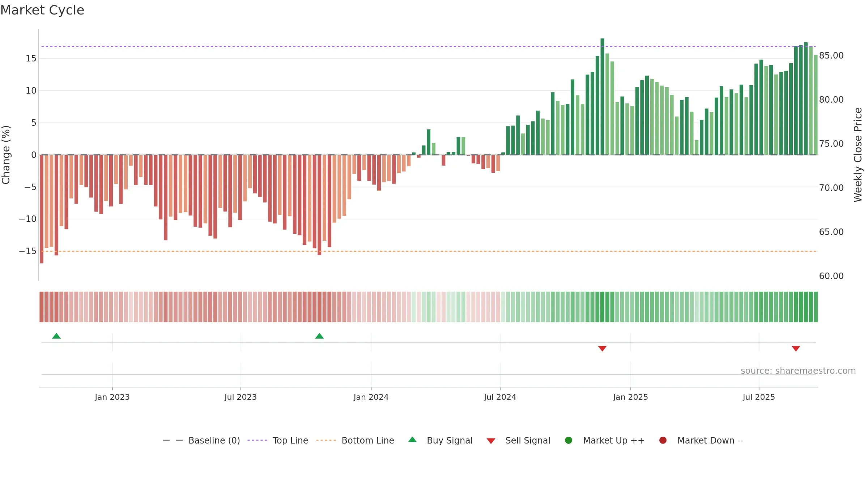This screenshot has height=488, width=868.
Task: Click the Sell Signal legend triangle icon
Action: [491, 441]
